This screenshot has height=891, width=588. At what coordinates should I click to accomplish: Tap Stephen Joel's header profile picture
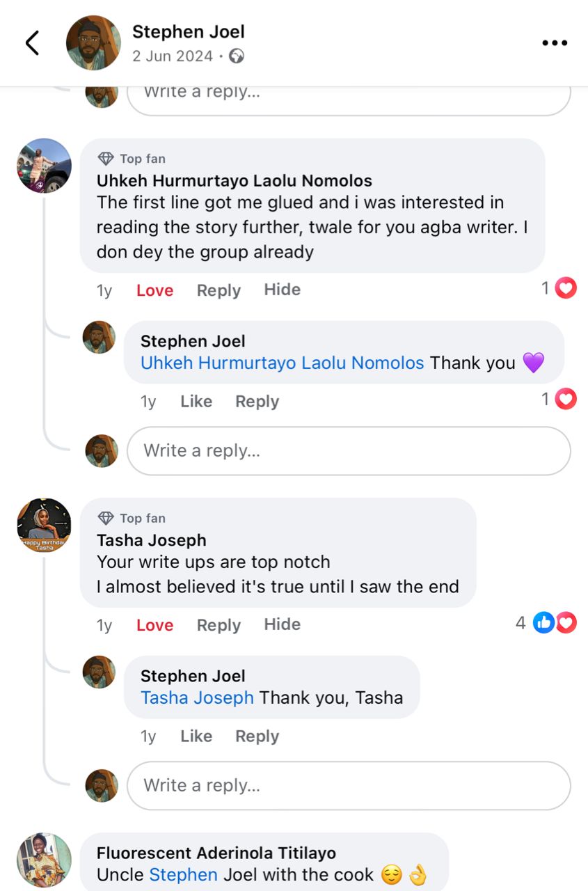93,43
